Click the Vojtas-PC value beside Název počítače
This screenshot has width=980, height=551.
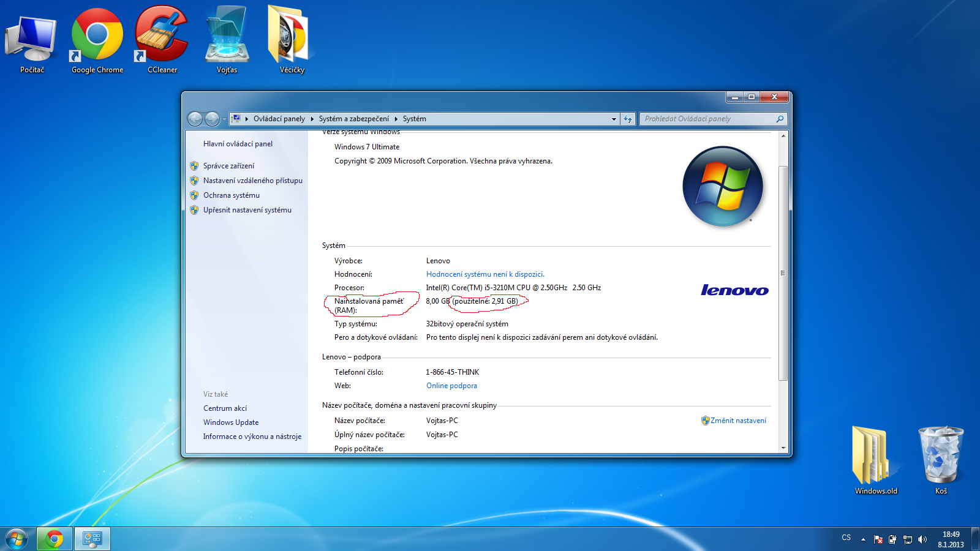(442, 421)
